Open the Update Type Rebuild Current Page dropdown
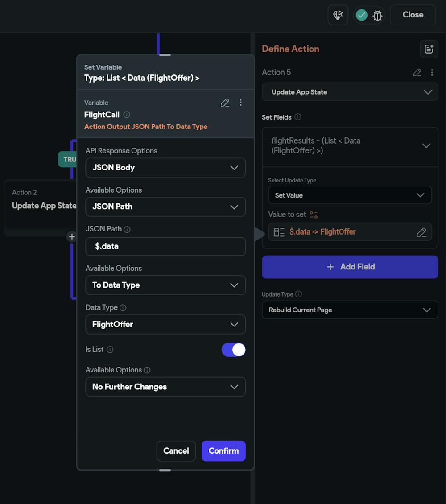 tap(350, 310)
